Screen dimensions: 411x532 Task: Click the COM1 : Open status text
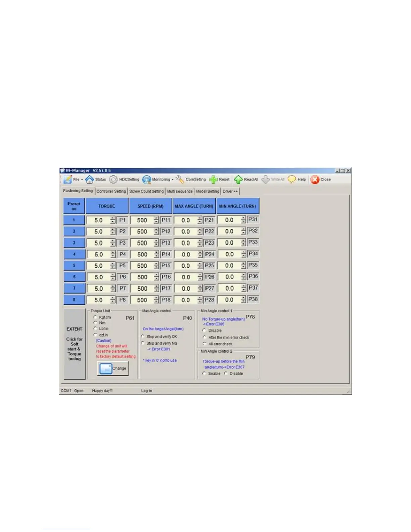(72, 391)
